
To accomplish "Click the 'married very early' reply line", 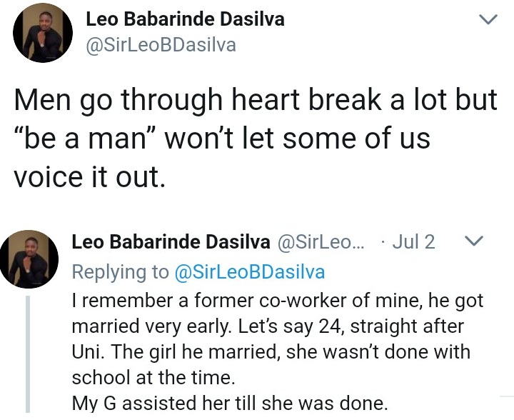I will (268, 326).
